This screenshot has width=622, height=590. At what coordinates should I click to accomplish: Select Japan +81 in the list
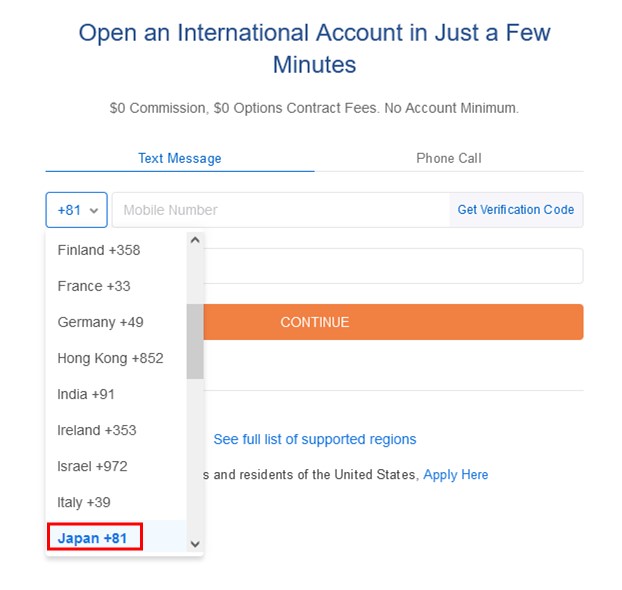pos(93,538)
